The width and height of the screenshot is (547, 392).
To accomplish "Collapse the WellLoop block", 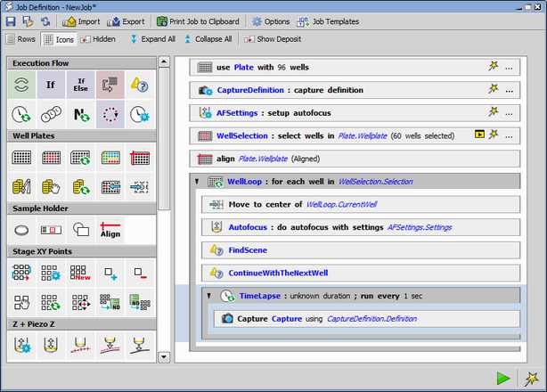I will click(196, 182).
